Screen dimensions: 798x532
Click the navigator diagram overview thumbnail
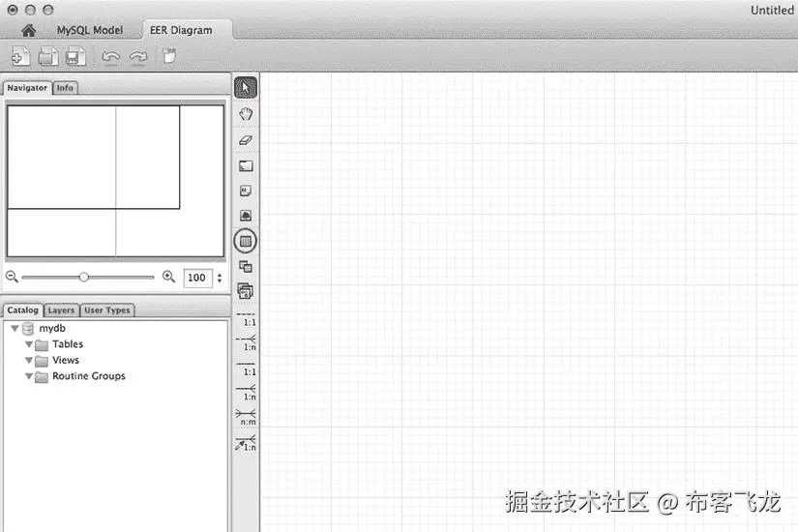pyautogui.click(x=115, y=181)
